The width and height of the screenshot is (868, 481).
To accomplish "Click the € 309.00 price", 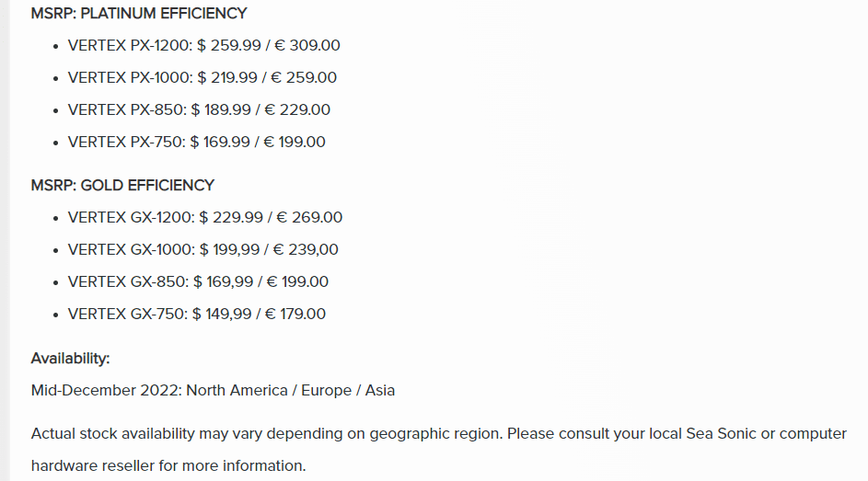I will pyautogui.click(x=307, y=45).
